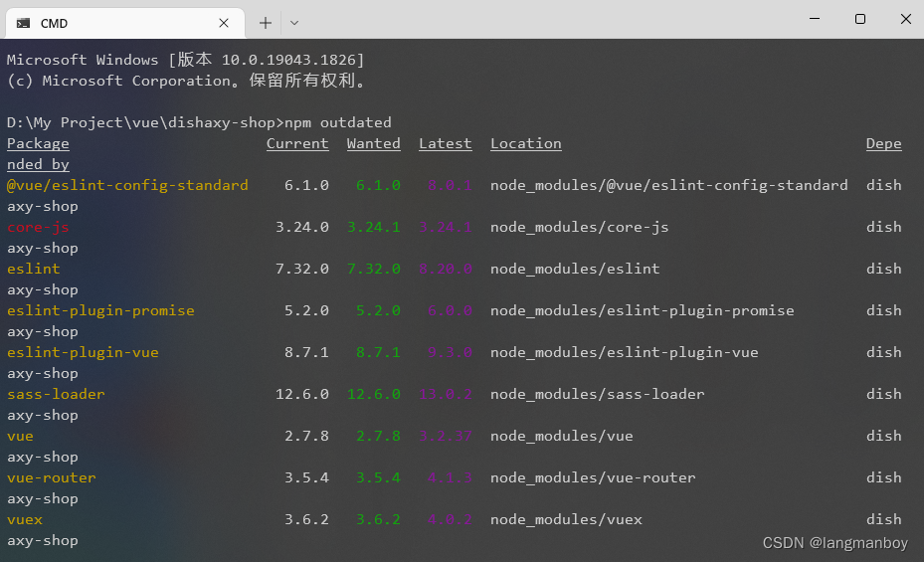Viewport: 924px width, 562px height.
Task: Minimize the terminal window
Action: pyautogui.click(x=815, y=19)
